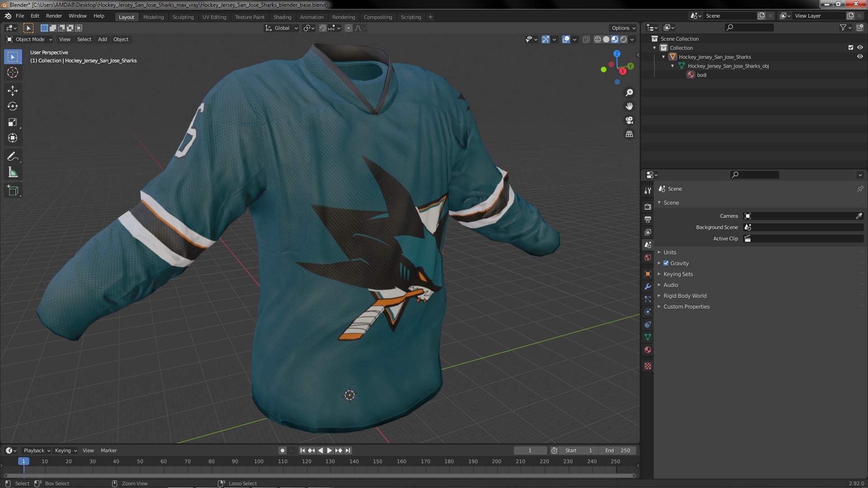The image size is (868, 488).
Task: Select the Annotate tool
Action: [x=13, y=157]
